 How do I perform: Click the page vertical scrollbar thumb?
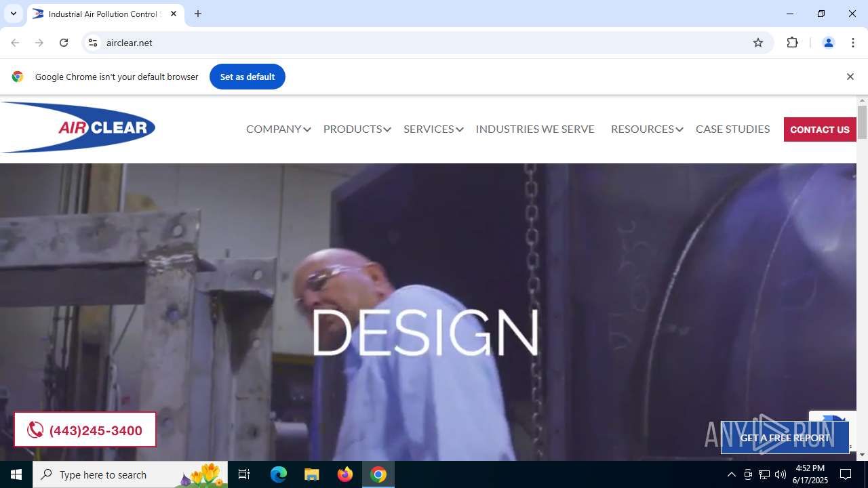[862, 123]
